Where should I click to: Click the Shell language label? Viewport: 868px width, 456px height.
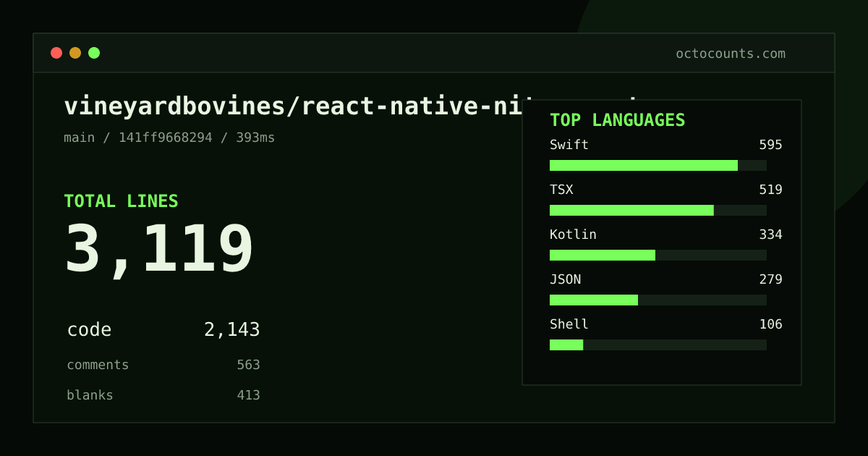pyautogui.click(x=569, y=324)
